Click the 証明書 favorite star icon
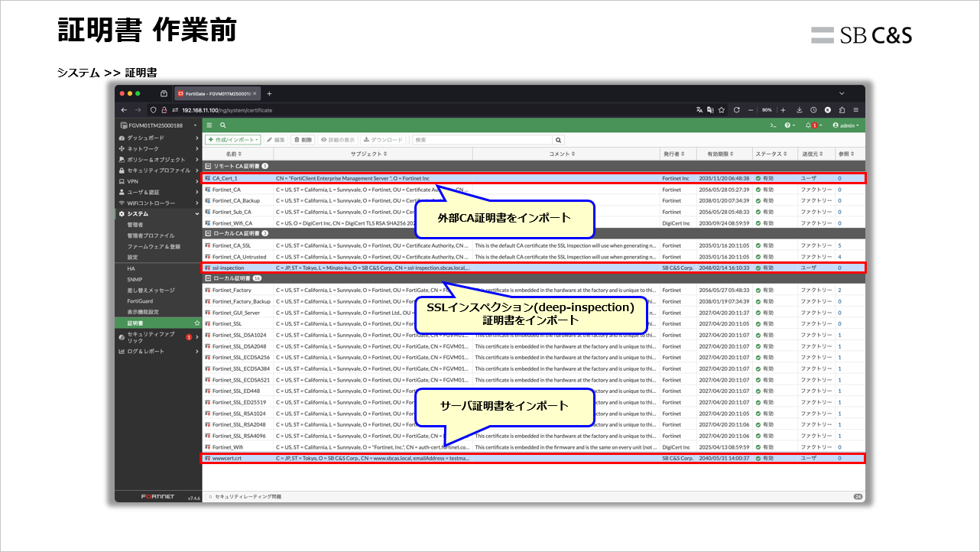Image resolution: width=980 pixels, height=552 pixels. click(197, 323)
